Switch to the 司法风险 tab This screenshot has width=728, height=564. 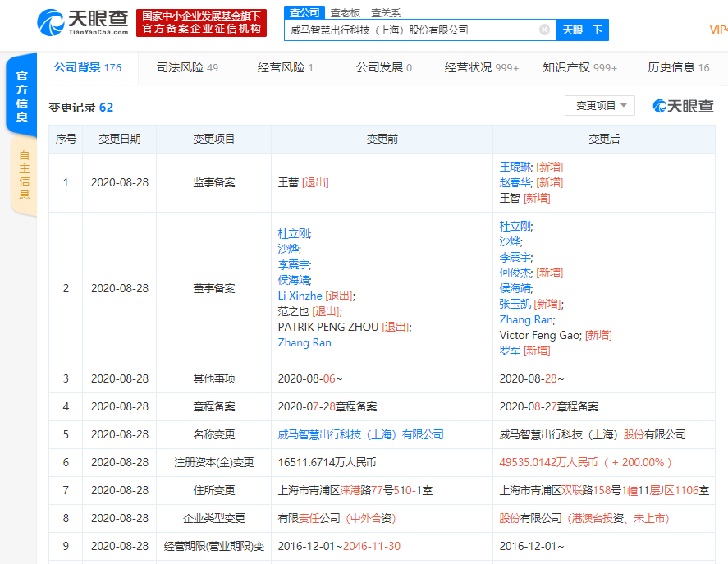(187, 67)
